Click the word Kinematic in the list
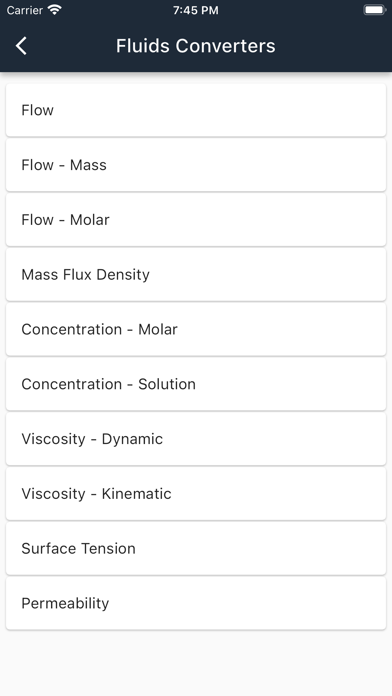The height and width of the screenshot is (696, 392). click(x=136, y=494)
